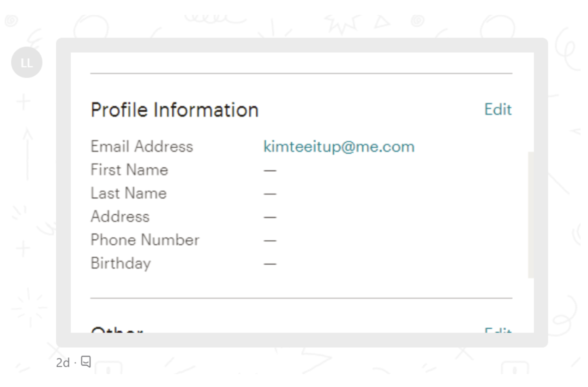Image resolution: width=588 pixels, height=387 pixels.
Task: Click the comment icon beside 2d timestamp
Action: (x=86, y=362)
